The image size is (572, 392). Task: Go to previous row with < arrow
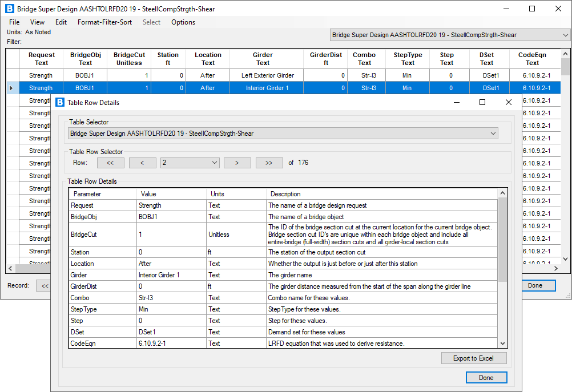[x=142, y=163]
